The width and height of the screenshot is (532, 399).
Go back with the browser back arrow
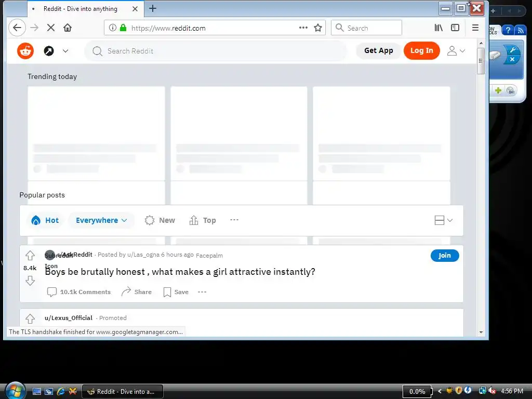(x=17, y=28)
